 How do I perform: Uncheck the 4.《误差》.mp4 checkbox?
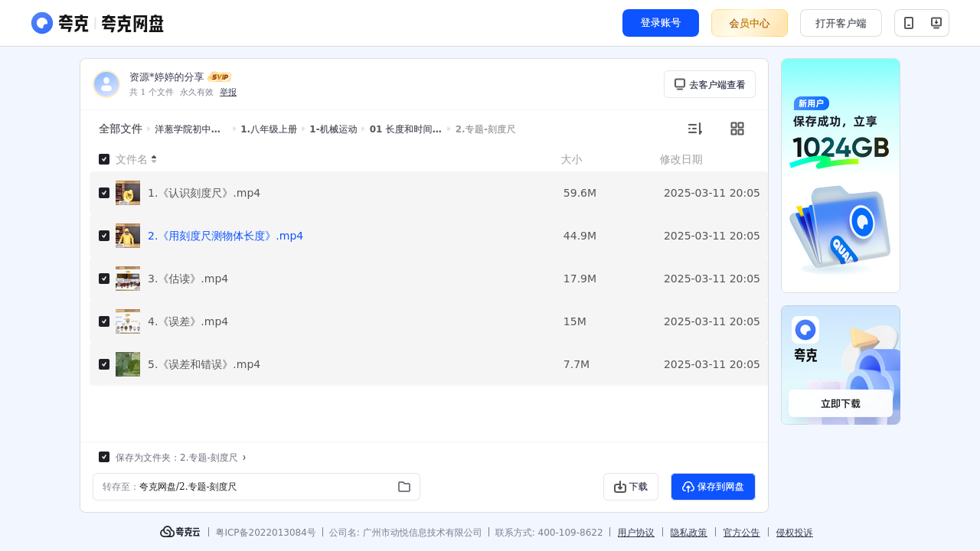point(104,321)
